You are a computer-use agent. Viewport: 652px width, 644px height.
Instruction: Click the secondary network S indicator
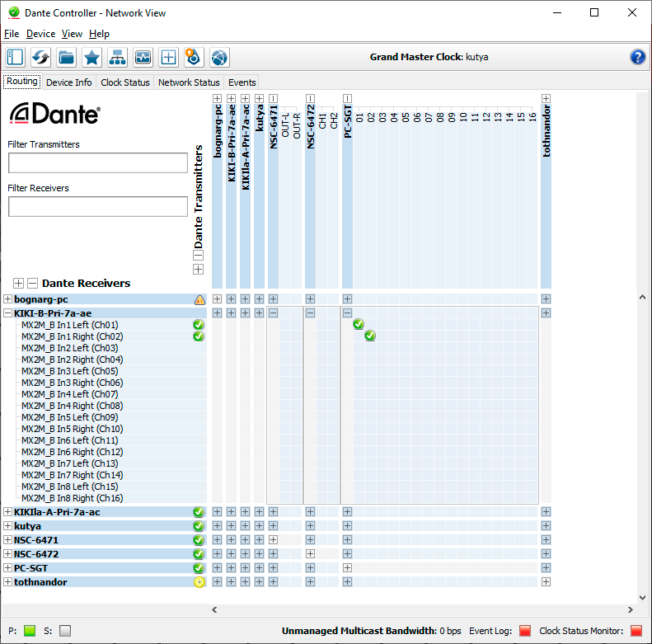pos(65,631)
